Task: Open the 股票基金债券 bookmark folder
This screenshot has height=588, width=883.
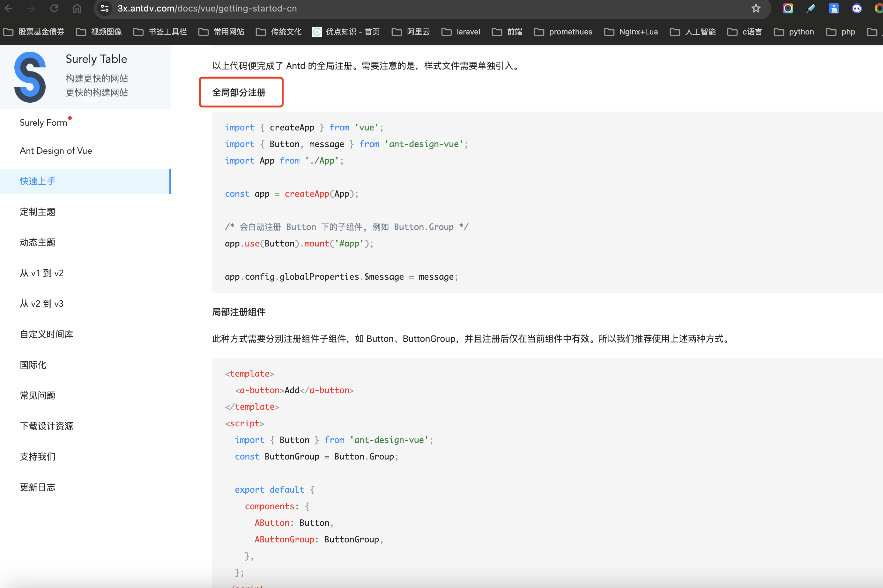Action: (x=34, y=32)
